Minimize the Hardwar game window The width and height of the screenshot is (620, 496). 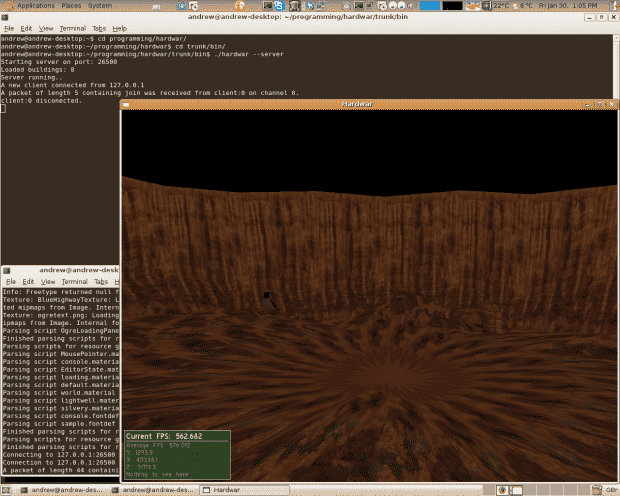coord(587,103)
